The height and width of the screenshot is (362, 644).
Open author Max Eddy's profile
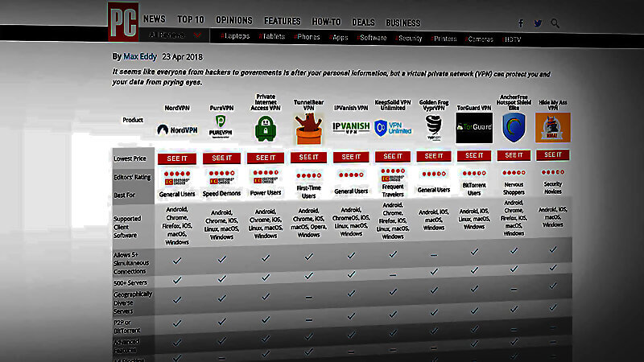140,56
